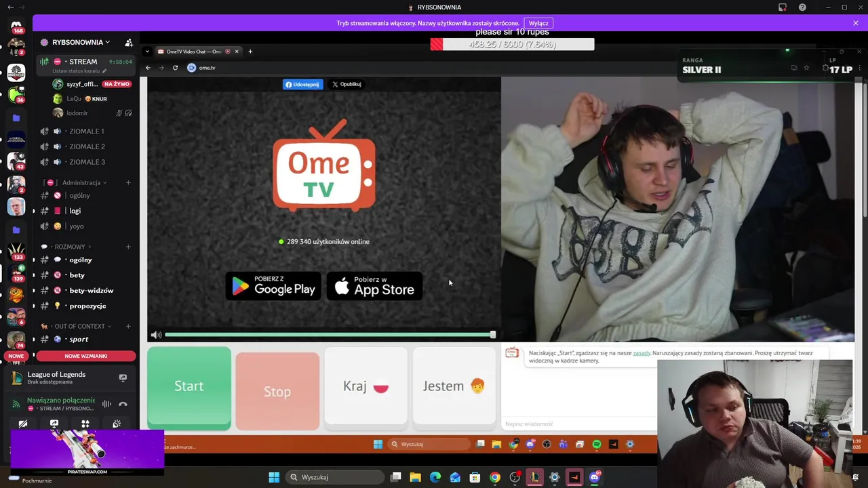Add channel to ROZMOWY category
Screen dimensions: 868x488
[128, 247]
